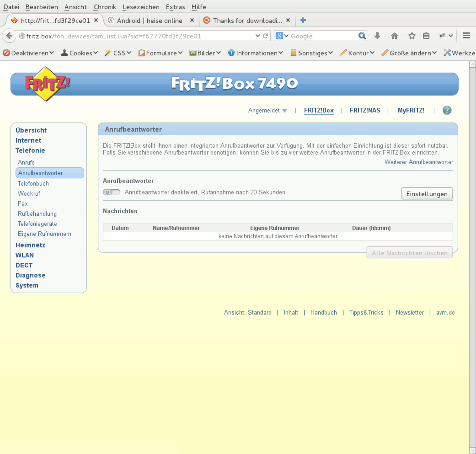Open FRITZ!NAS link
The image size is (476, 454).
365,110
